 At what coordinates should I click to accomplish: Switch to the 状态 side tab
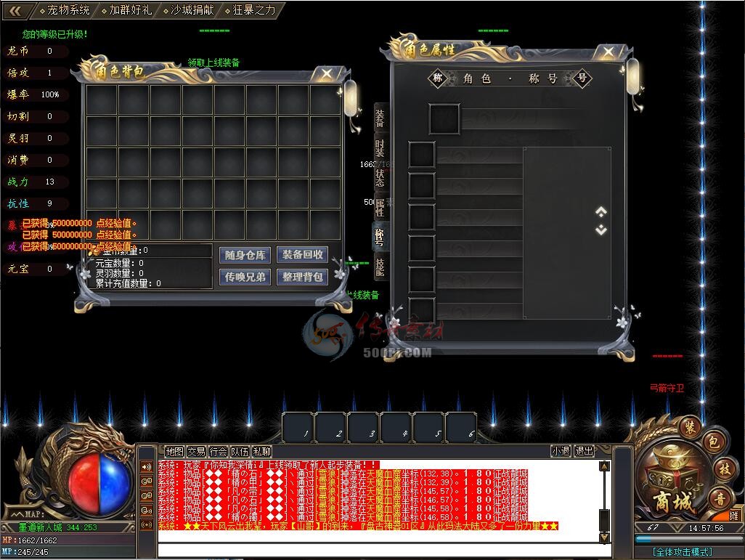point(380,178)
